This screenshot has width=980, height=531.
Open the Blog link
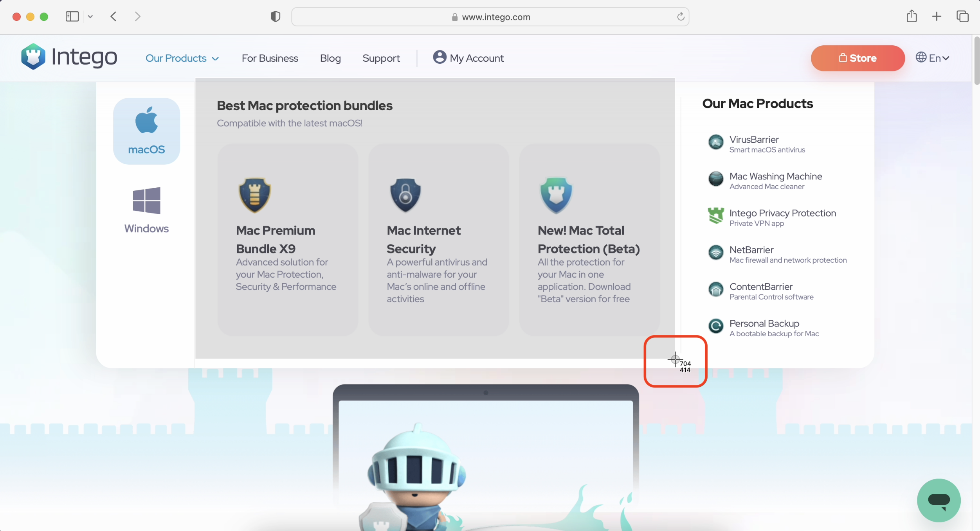pyautogui.click(x=330, y=58)
